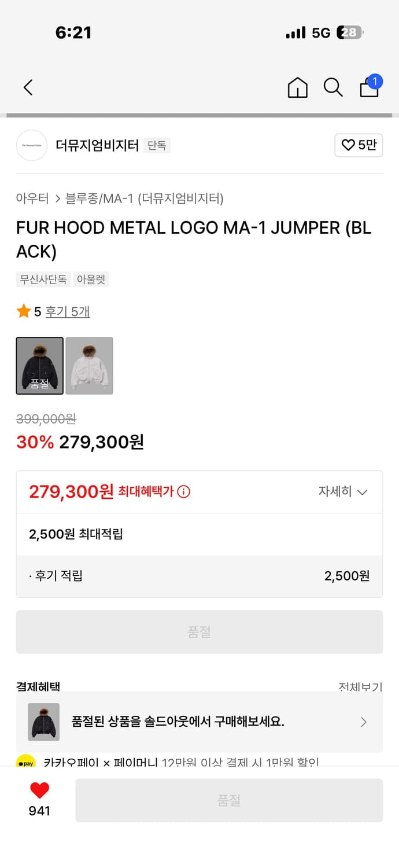Select the white jacket thumbnail
399x868 pixels.
tap(90, 366)
